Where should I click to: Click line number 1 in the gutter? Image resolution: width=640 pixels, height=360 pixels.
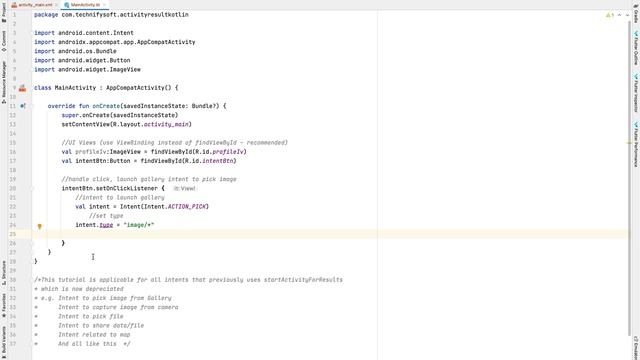pos(14,15)
